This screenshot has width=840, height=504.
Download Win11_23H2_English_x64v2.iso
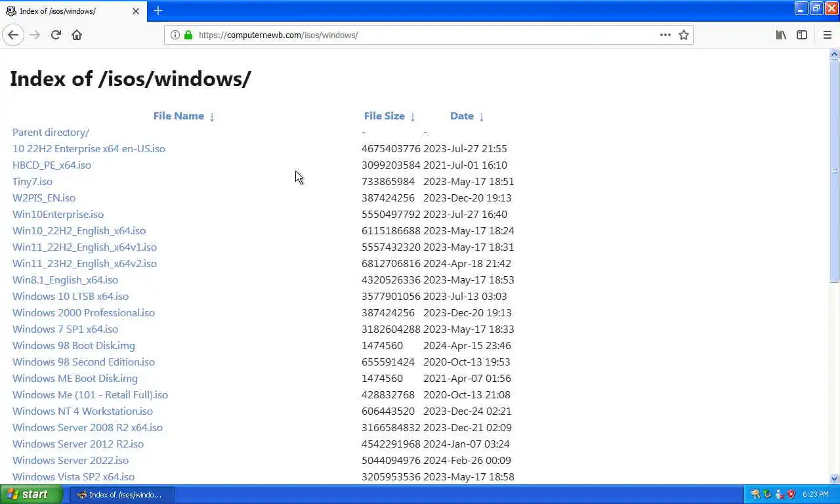[x=85, y=263]
